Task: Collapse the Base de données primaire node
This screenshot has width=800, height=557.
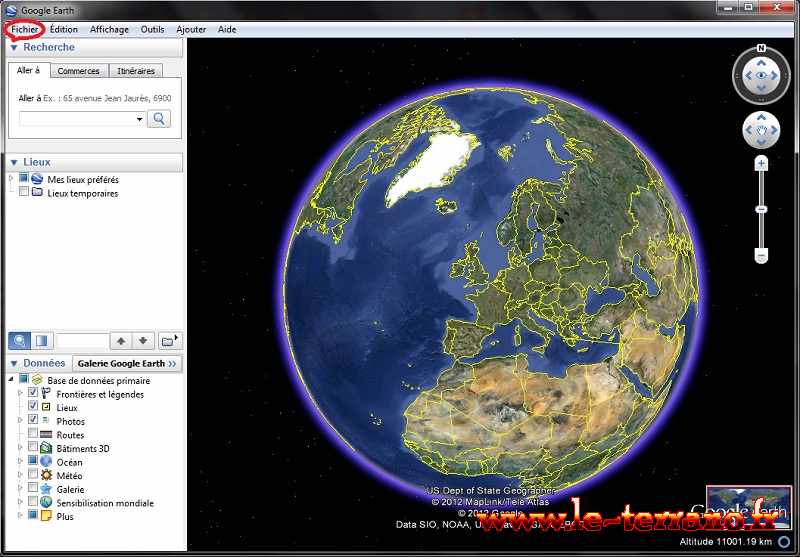Action: coord(11,379)
